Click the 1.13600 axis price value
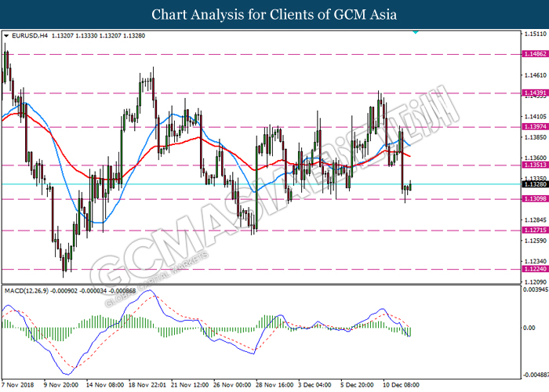The image size is (549, 392). (536, 158)
